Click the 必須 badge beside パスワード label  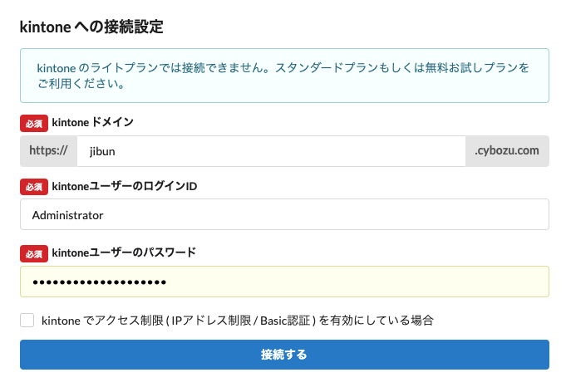pos(33,252)
